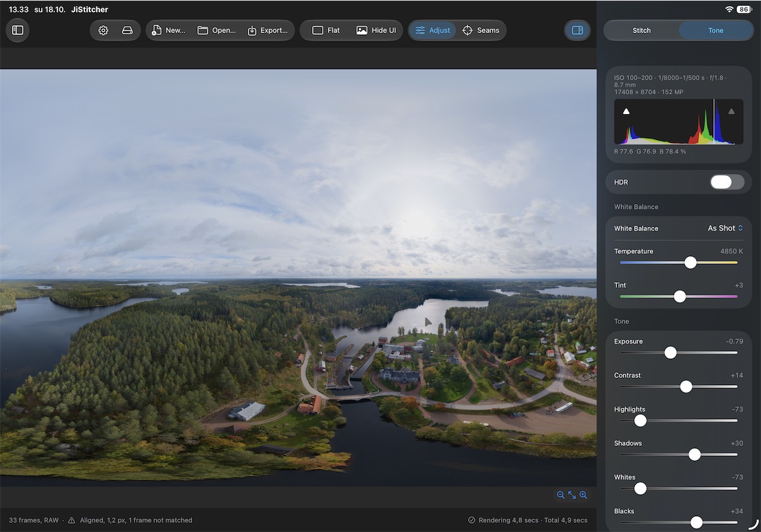The height and width of the screenshot is (532, 761).
Task: Click the Hide UI button
Action: tap(376, 30)
